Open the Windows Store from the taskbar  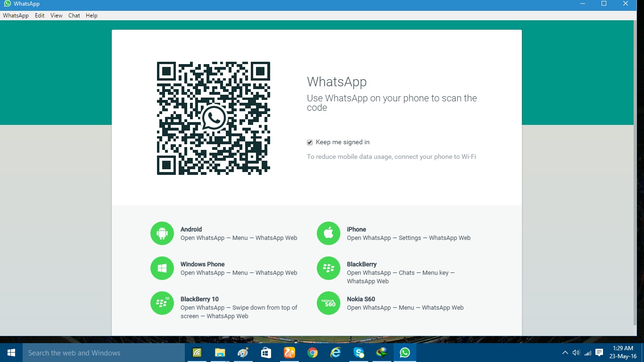tap(266, 353)
